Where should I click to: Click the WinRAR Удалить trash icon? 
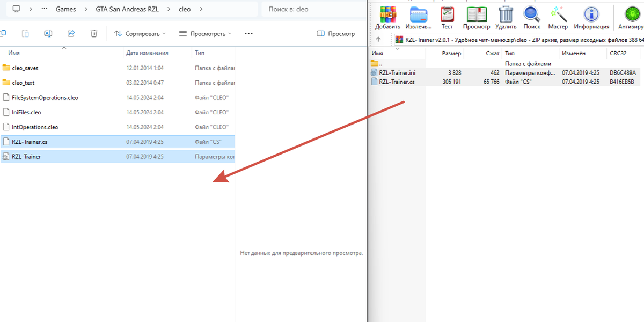pyautogui.click(x=506, y=14)
